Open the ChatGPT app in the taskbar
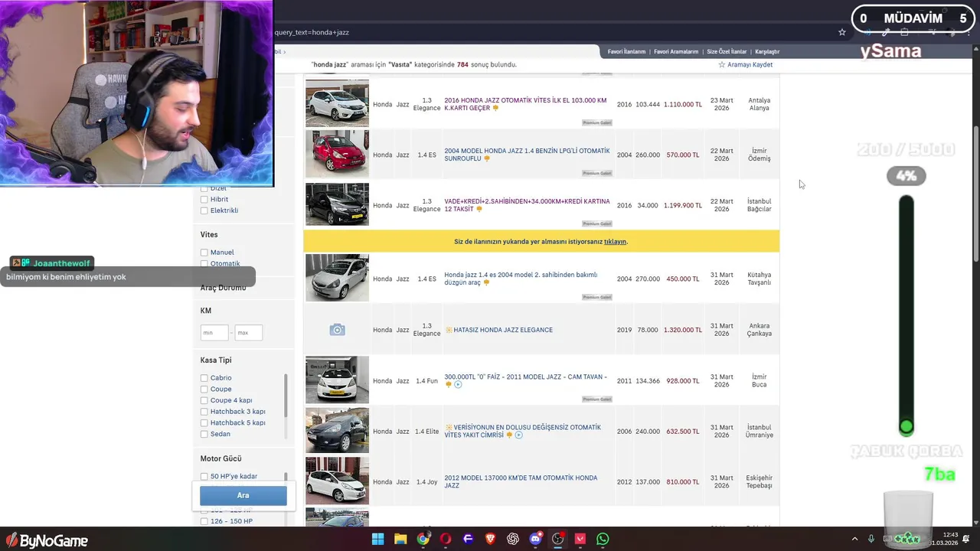The width and height of the screenshot is (980, 551). tap(513, 539)
